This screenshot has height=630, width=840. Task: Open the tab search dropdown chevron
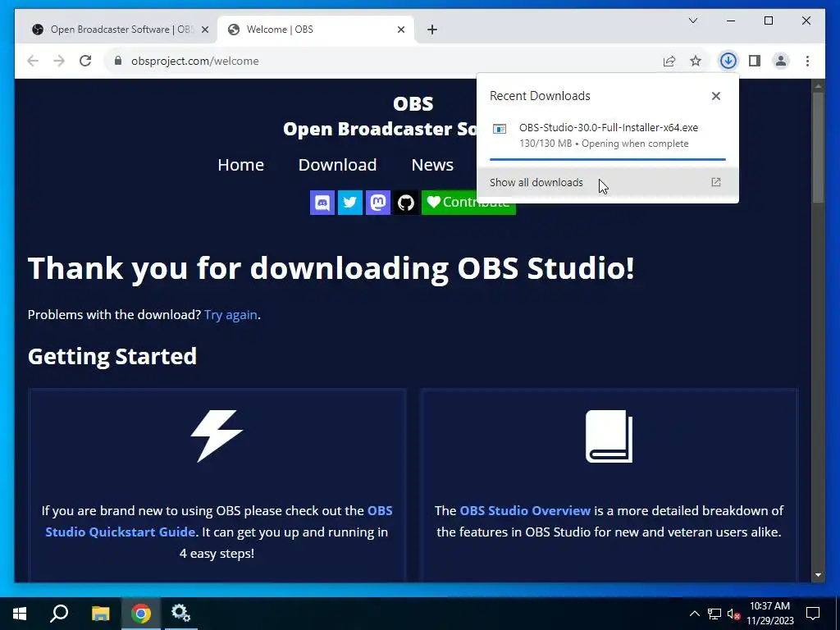(x=692, y=21)
